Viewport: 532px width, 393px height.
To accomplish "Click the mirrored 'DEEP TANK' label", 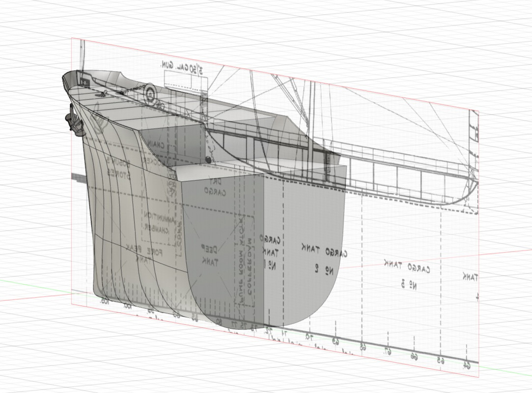I will [x=210, y=256].
